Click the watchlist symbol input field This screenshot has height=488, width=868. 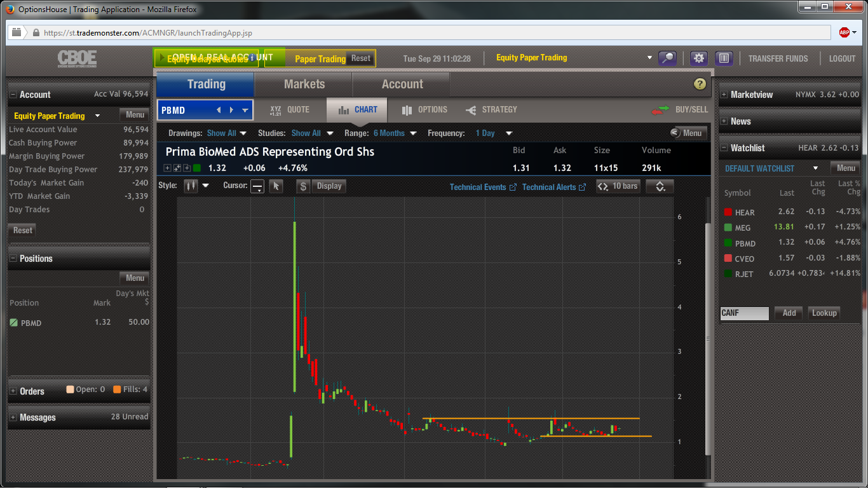tap(744, 313)
